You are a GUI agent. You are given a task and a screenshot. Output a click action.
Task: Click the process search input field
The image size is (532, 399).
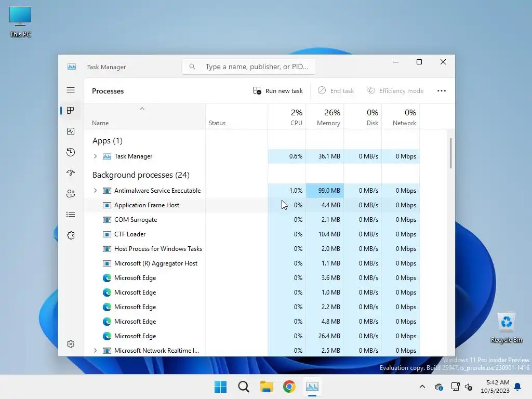coord(249,66)
